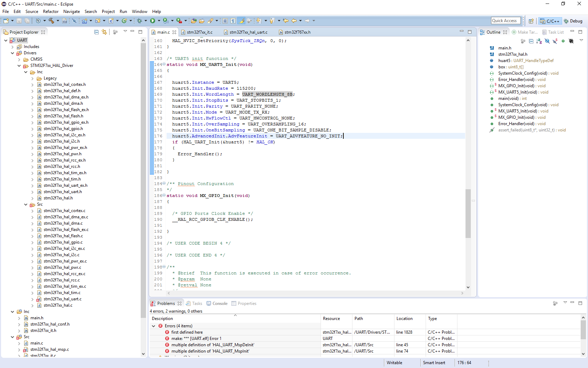Screen dimensions: 588x368
Task: Select MX_UART5_Init(void) in Outline
Action: point(523,111)
